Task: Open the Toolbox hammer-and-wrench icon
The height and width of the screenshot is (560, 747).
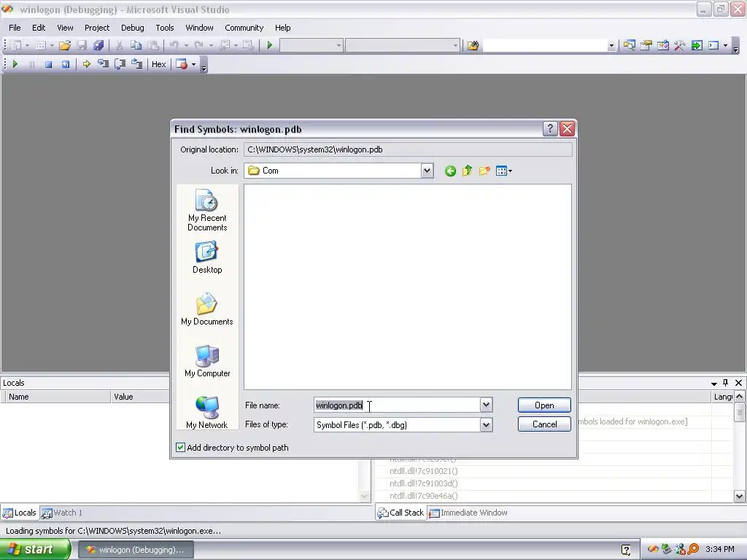Action: pos(679,46)
